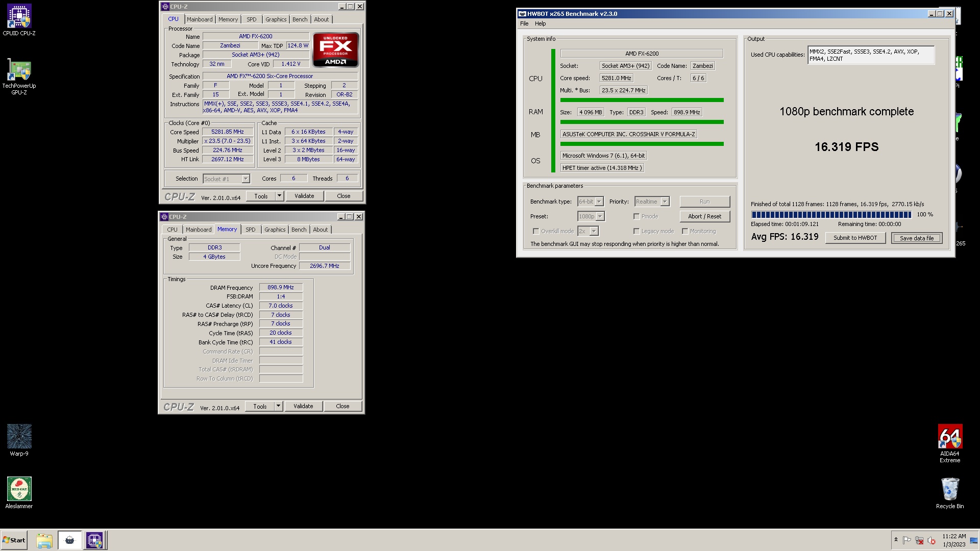Click the Memory CPU-Z window title icon
Screen dimensions: 980x551
tap(164, 217)
